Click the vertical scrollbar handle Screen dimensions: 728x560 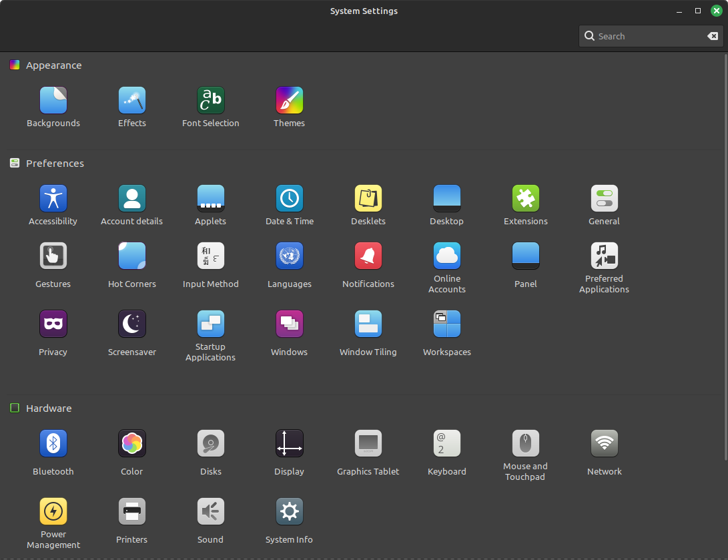(726, 257)
